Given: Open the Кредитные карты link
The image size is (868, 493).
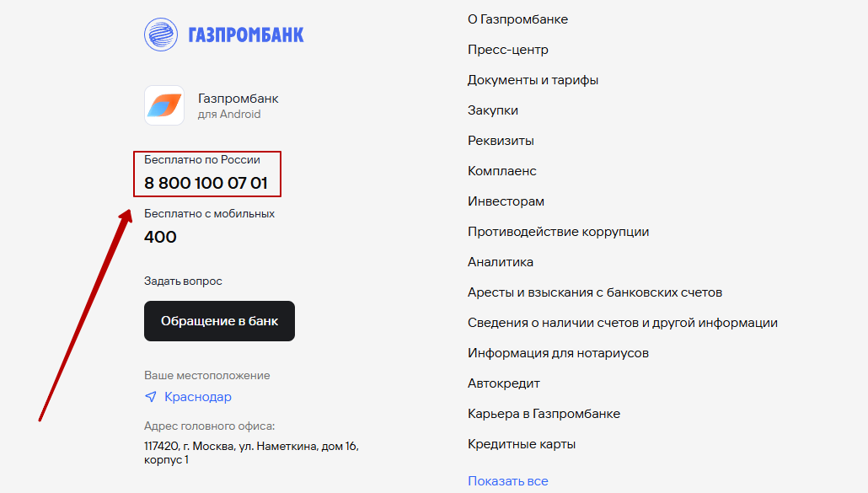Looking at the screenshot, I should [x=522, y=444].
